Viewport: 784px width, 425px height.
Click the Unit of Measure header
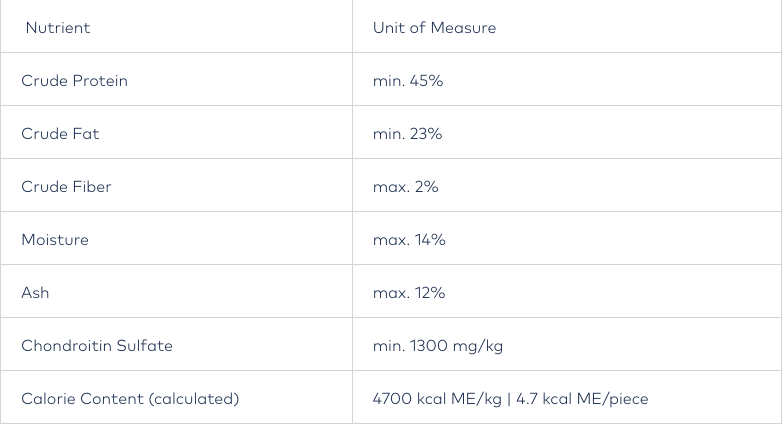pos(434,28)
